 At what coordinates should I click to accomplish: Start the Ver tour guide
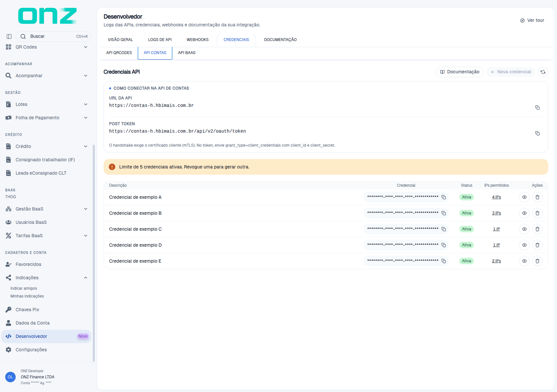pos(532,20)
